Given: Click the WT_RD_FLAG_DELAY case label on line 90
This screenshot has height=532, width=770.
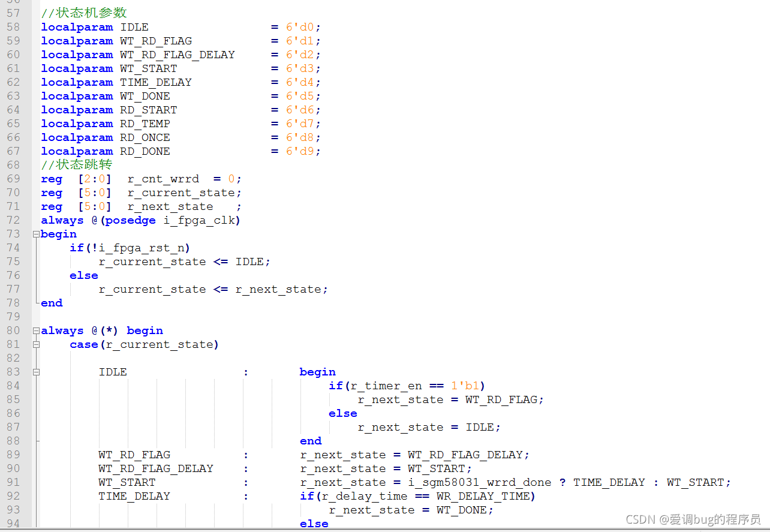Looking at the screenshot, I should tap(156, 468).
